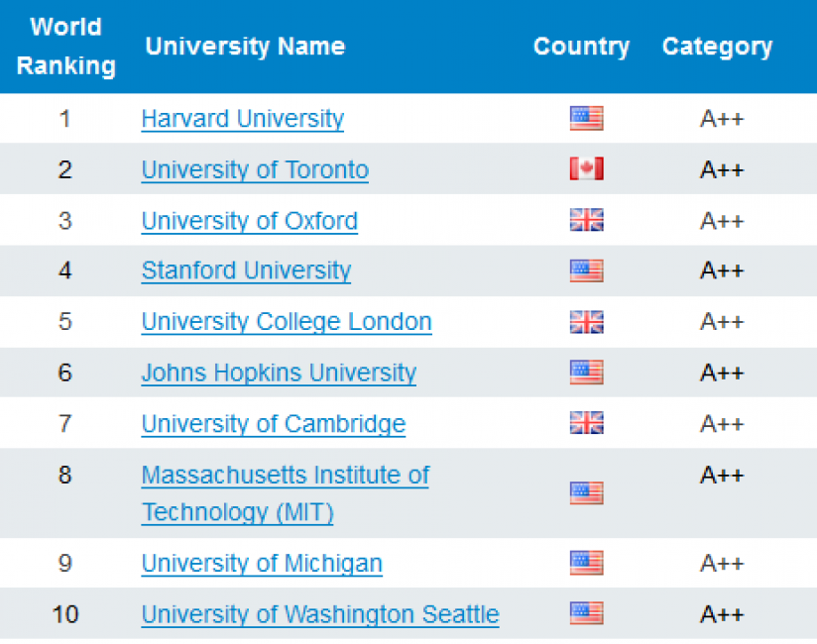This screenshot has height=644, width=817.
Task: Click the US flag in Stanford row
Action: 587,270
